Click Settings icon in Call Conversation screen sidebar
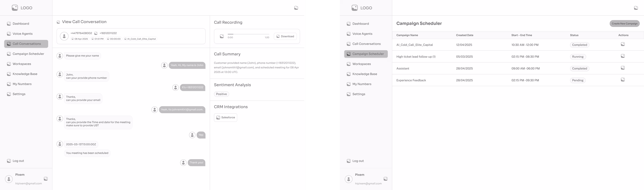The width and height of the screenshot is (644, 190). [9, 94]
